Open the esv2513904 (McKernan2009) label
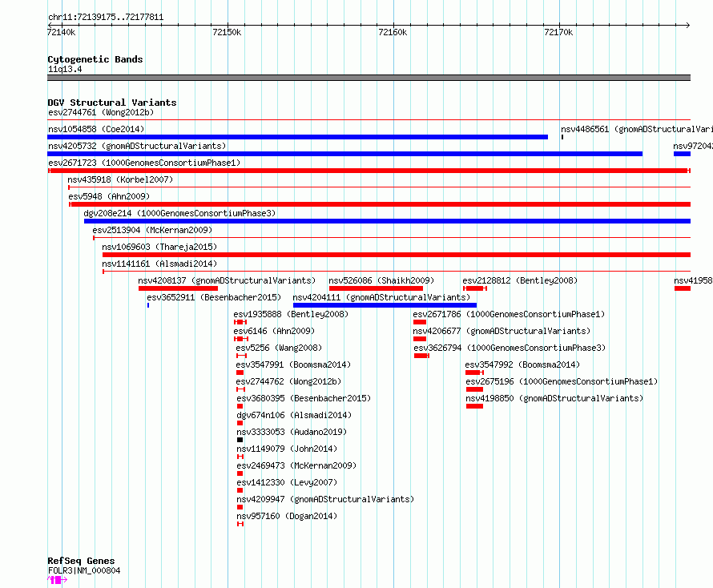The width and height of the screenshot is (713, 588). [x=152, y=230]
